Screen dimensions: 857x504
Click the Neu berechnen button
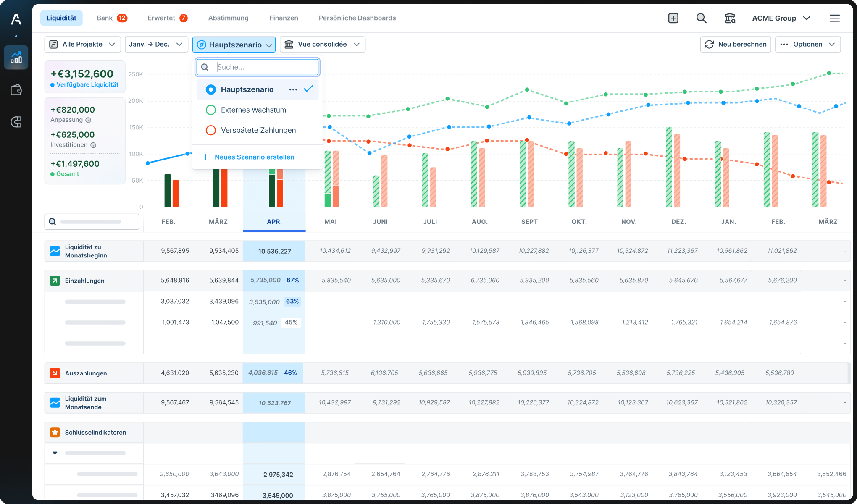[735, 44]
